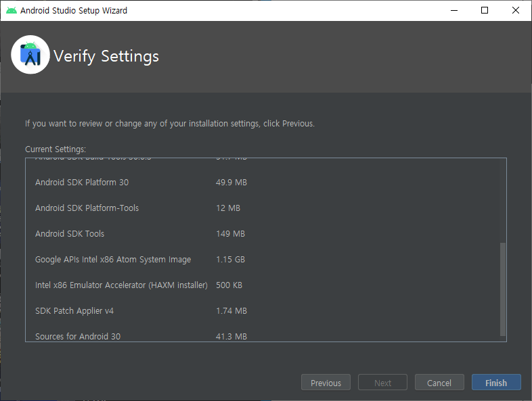Minimize the Setup Wizard window
This screenshot has height=401, width=532.
pos(454,11)
